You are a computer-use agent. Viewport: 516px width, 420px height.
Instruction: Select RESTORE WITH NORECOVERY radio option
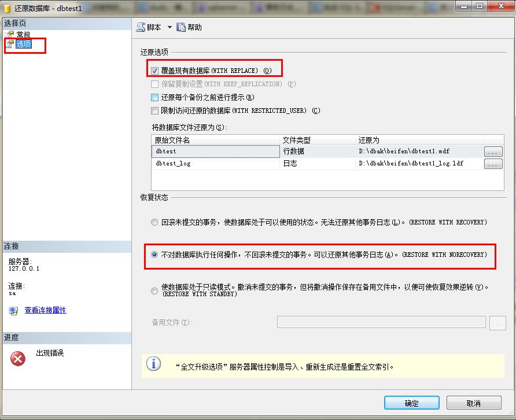click(x=154, y=255)
